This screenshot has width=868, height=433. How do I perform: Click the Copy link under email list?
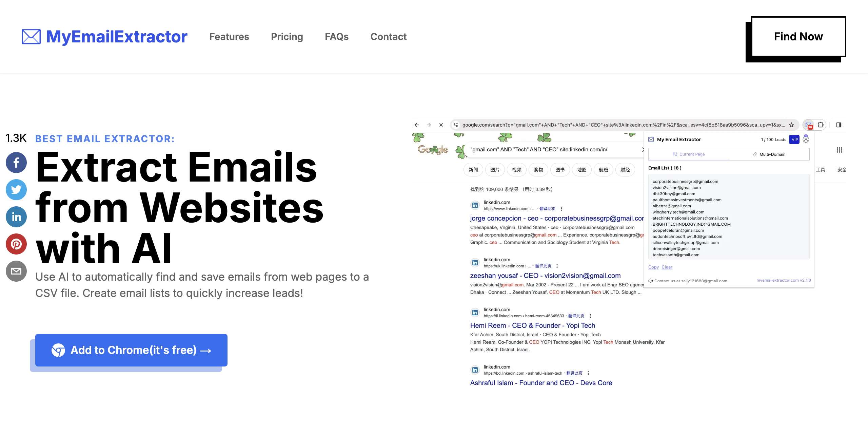[653, 267]
